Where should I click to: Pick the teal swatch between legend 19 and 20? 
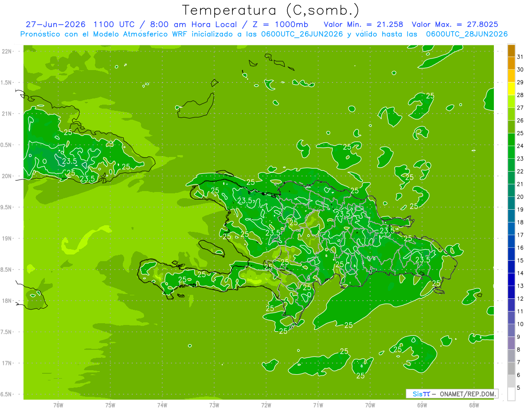(511, 203)
